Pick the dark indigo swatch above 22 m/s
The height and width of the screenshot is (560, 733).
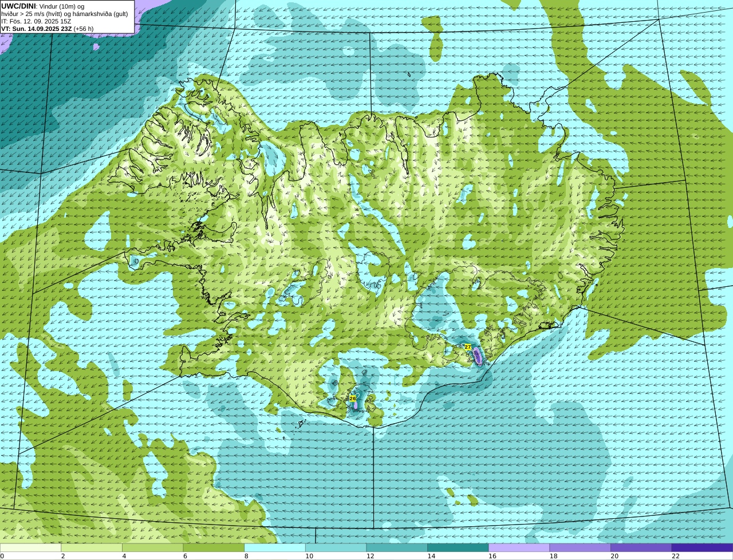[702, 548]
